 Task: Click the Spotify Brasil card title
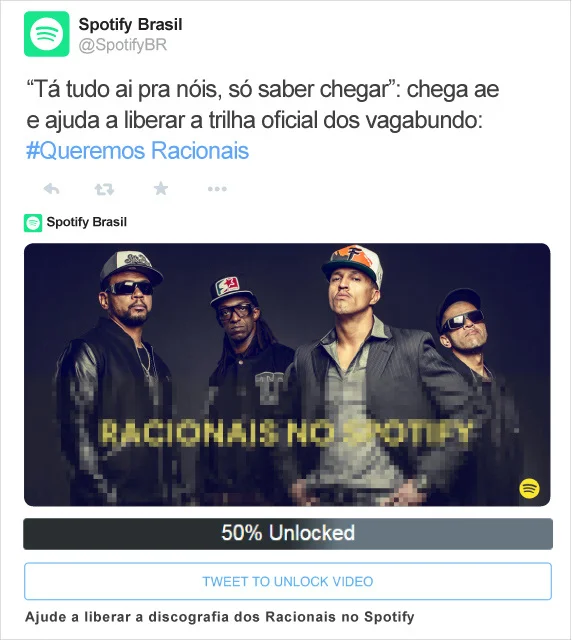click(x=87, y=222)
